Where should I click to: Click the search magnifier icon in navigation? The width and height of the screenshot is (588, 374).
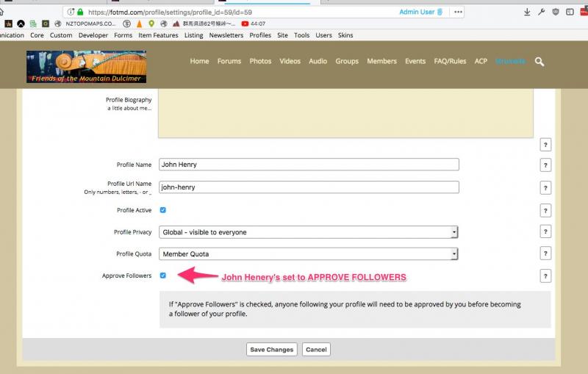pyautogui.click(x=539, y=62)
